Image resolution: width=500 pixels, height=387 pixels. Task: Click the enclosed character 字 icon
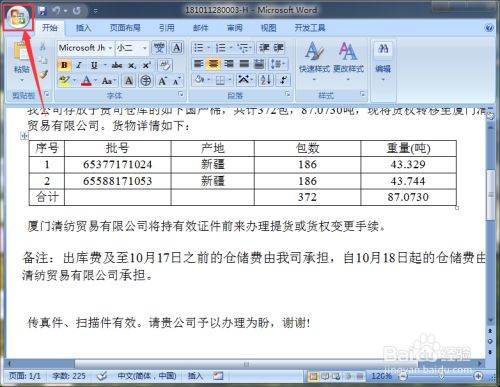tap(146, 81)
